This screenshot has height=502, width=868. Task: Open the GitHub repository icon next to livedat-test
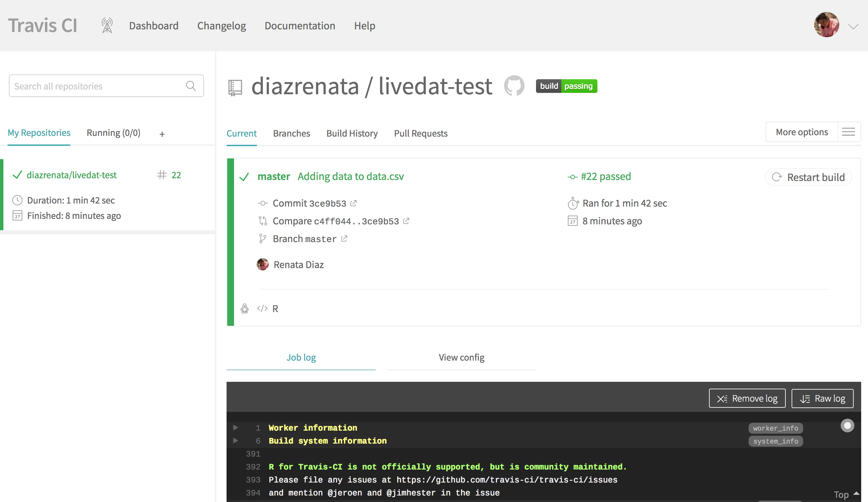(514, 85)
